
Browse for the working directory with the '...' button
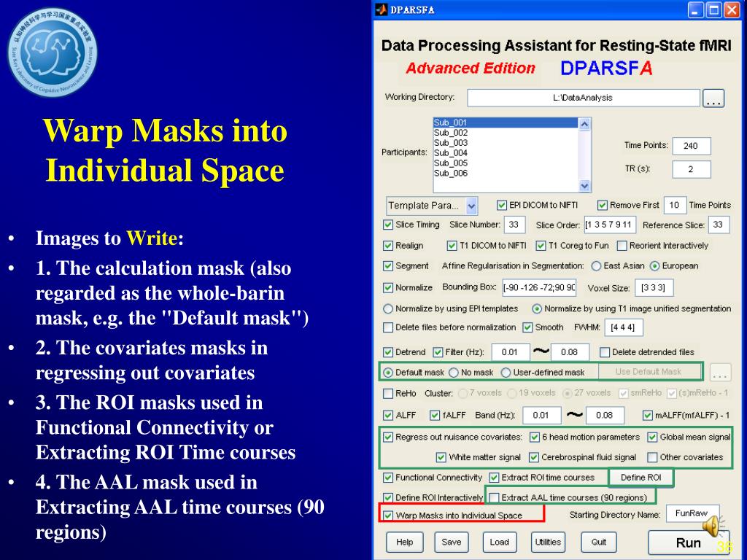pos(713,98)
